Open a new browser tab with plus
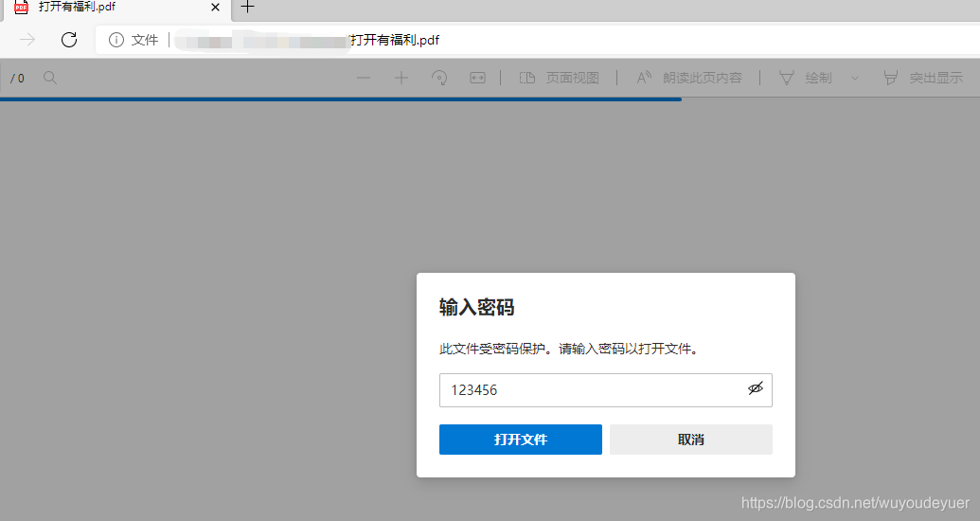Viewport: 980px width, 521px height. pos(247,7)
